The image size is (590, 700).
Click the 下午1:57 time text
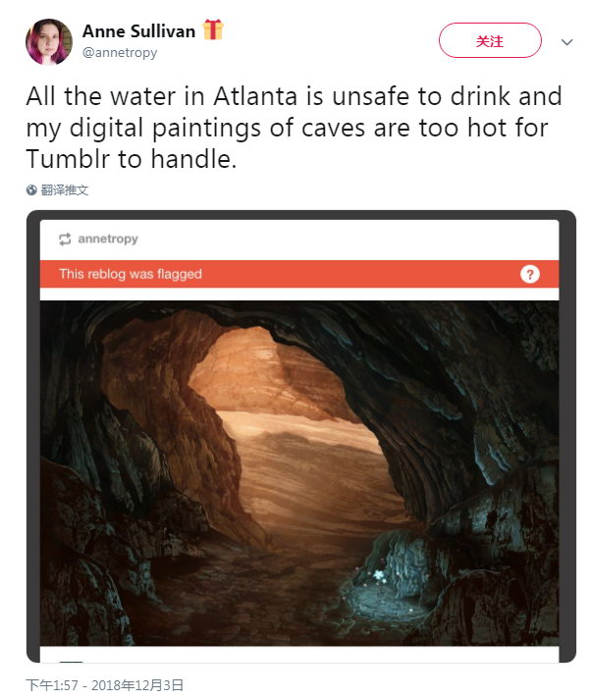(52, 685)
